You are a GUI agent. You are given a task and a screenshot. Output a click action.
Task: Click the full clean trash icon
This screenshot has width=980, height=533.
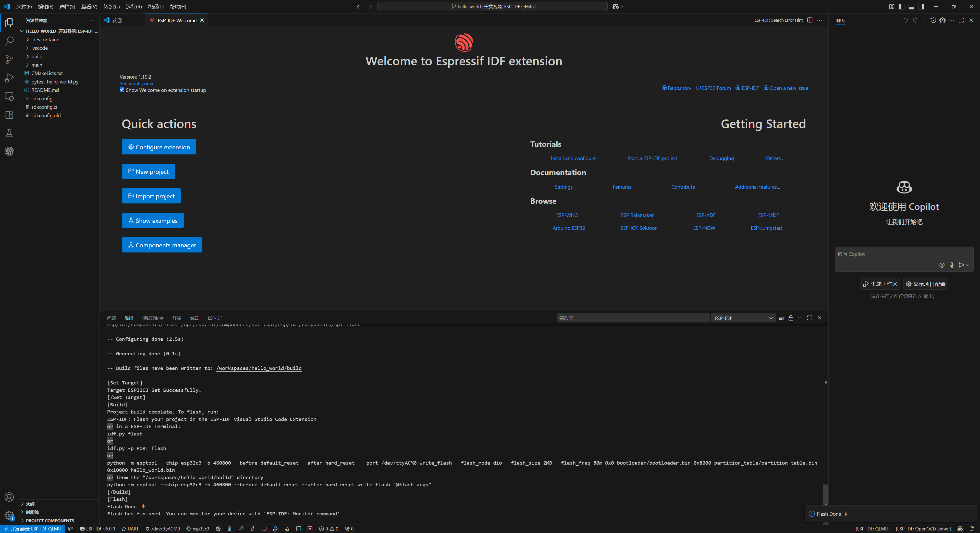click(229, 529)
